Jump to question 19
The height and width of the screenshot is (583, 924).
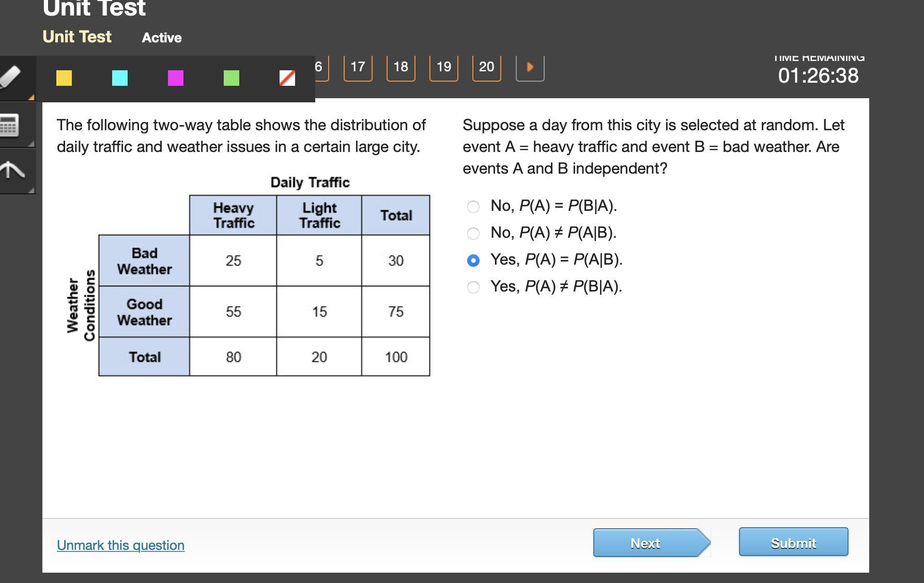pyautogui.click(x=443, y=67)
